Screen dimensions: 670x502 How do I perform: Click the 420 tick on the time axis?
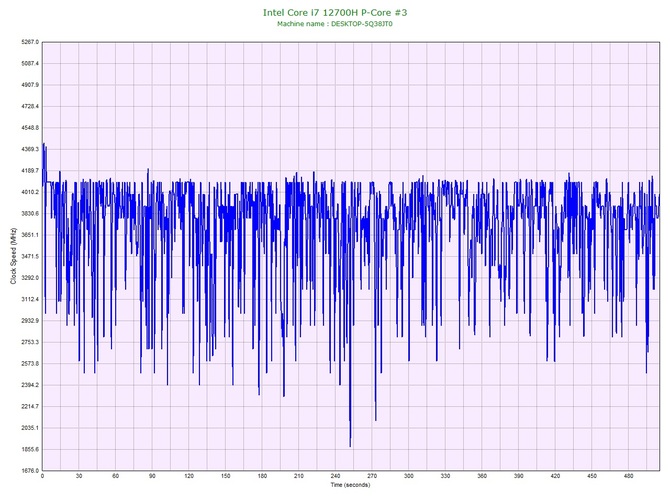click(555, 476)
